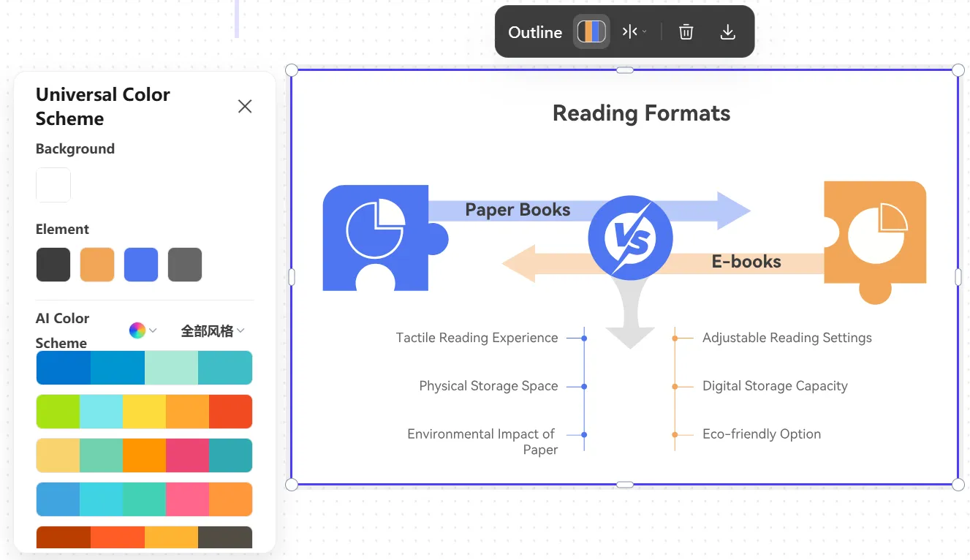This screenshot has width=970, height=560.
Task: Open the rainbow color wheel dropdown
Action: click(x=143, y=330)
